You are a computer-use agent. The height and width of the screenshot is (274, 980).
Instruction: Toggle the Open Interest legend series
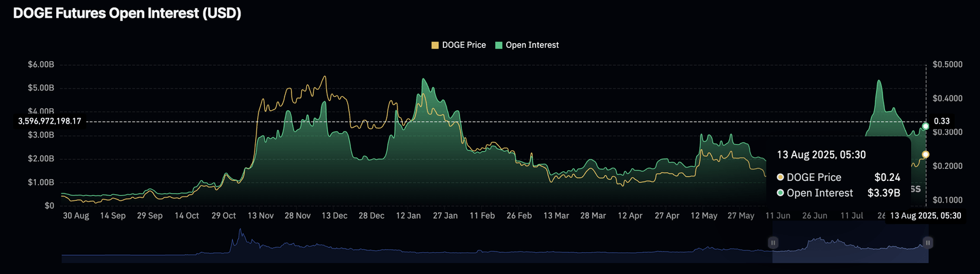click(527, 45)
